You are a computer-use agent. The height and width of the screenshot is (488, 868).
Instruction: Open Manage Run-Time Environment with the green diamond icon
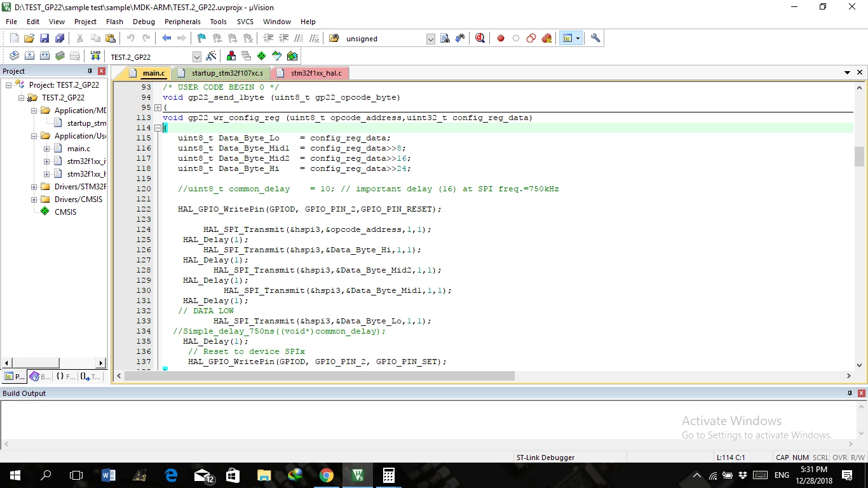262,56
